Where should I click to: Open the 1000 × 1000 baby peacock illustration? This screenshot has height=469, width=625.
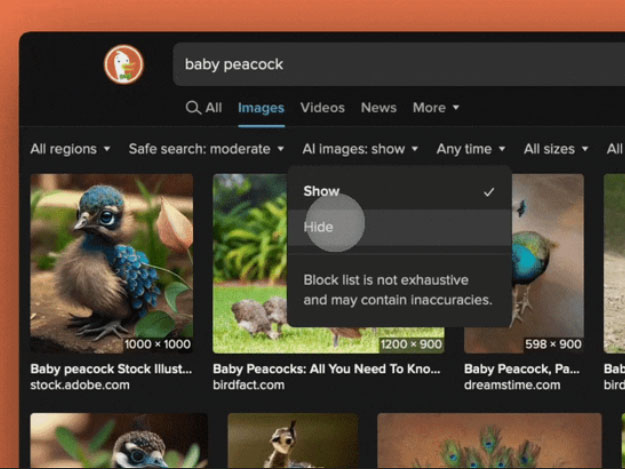(112, 263)
